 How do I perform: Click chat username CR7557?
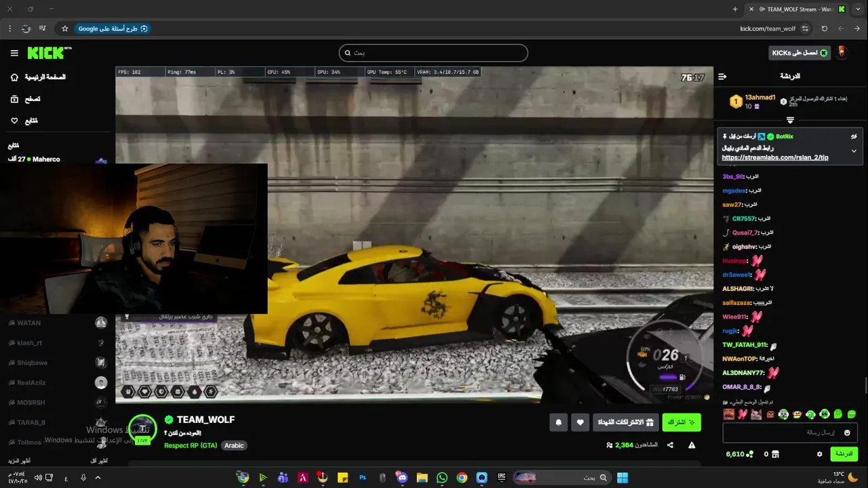[744, 219]
